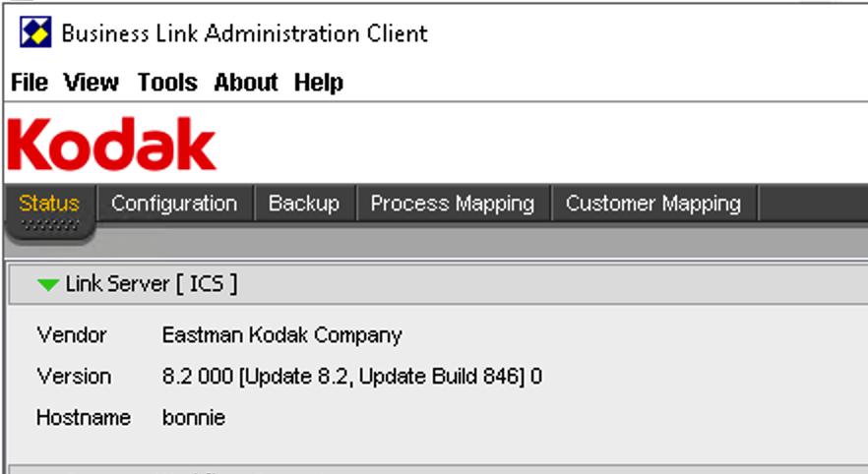
Task: Select the Link Server [ ICS ] header text
Action: point(152,284)
